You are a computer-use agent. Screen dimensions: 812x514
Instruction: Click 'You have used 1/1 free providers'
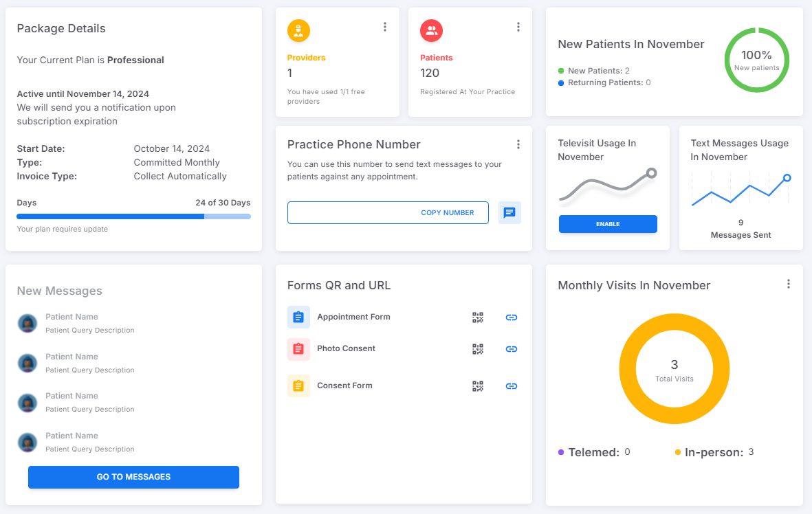tap(327, 96)
